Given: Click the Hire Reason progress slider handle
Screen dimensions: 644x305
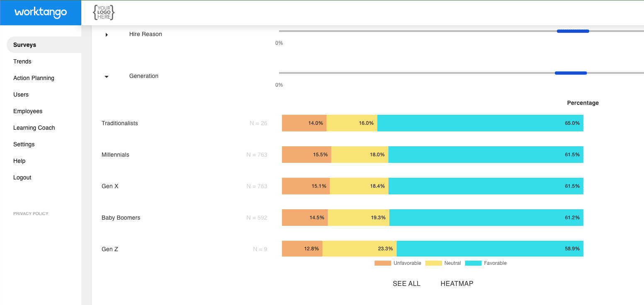Looking at the screenshot, I should click(x=573, y=31).
